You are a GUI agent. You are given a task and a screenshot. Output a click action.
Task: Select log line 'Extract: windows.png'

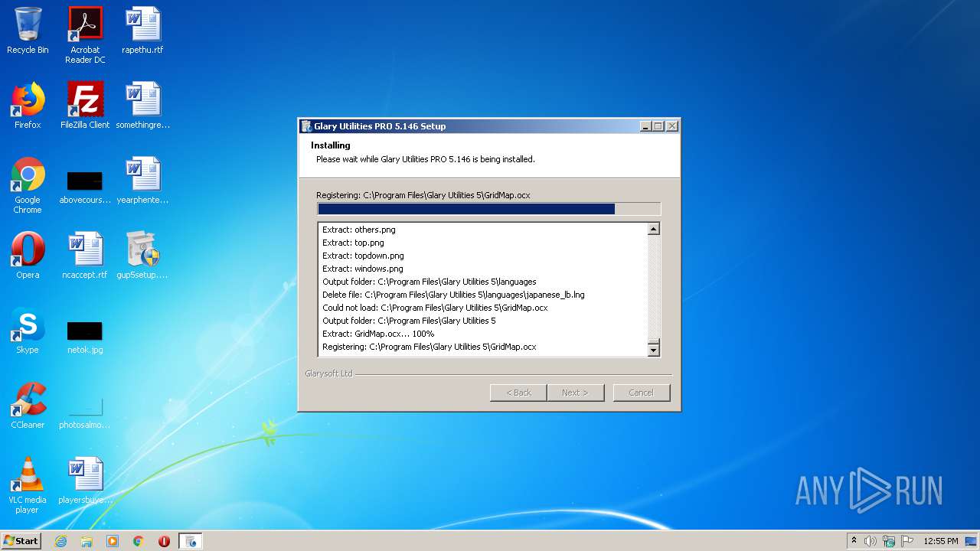point(362,269)
